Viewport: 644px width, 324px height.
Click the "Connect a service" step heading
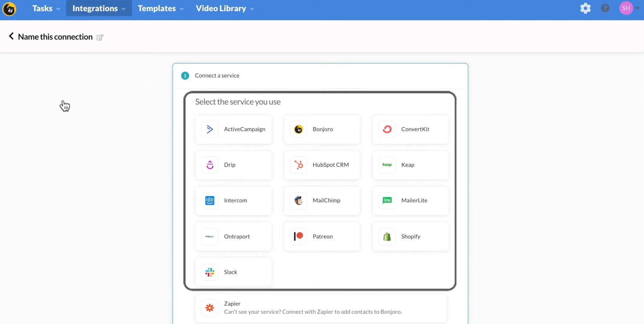pyautogui.click(x=217, y=75)
